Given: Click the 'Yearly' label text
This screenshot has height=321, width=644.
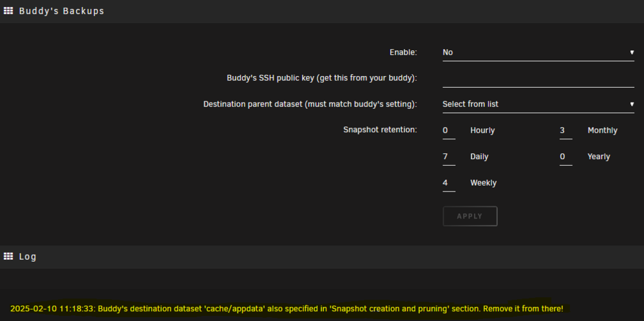Looking at the screenshot, I should tap(598, 157).
